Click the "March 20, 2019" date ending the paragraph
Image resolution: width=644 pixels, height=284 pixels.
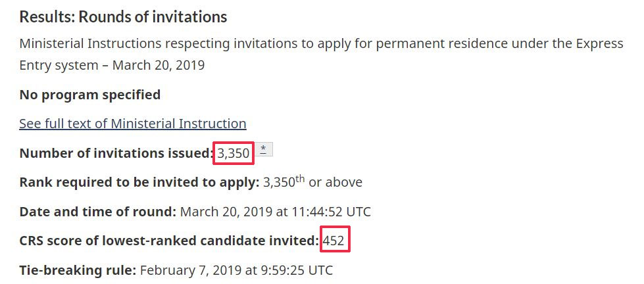[159, 66]
